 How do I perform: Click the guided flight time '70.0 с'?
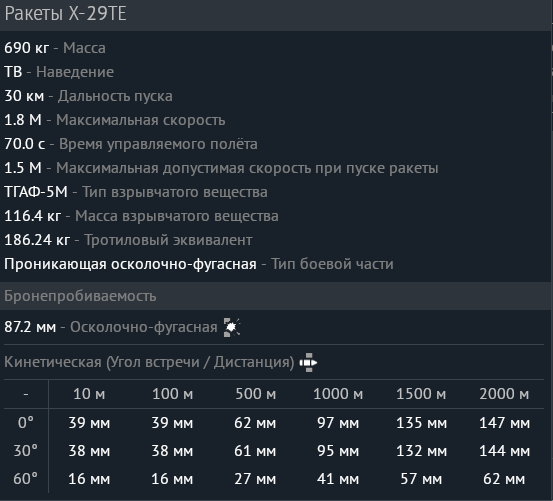(x=25, y=144)
